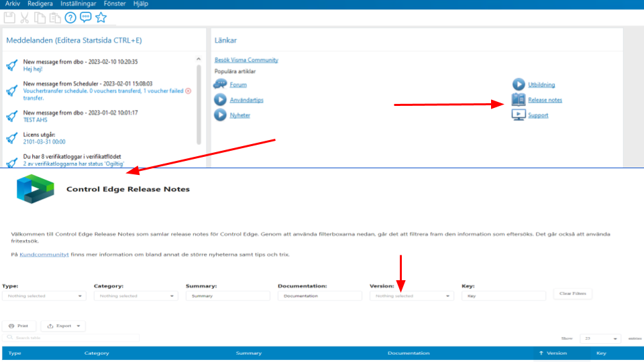Click the play icon beside Nyheter
This screenshot has height=362, width=644.
[220, 115]
